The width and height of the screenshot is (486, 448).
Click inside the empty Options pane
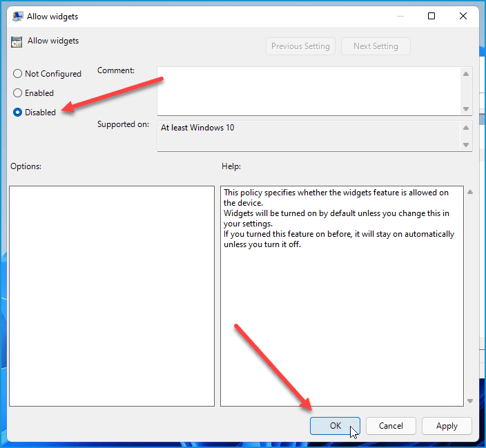click(x=112, y=296)
